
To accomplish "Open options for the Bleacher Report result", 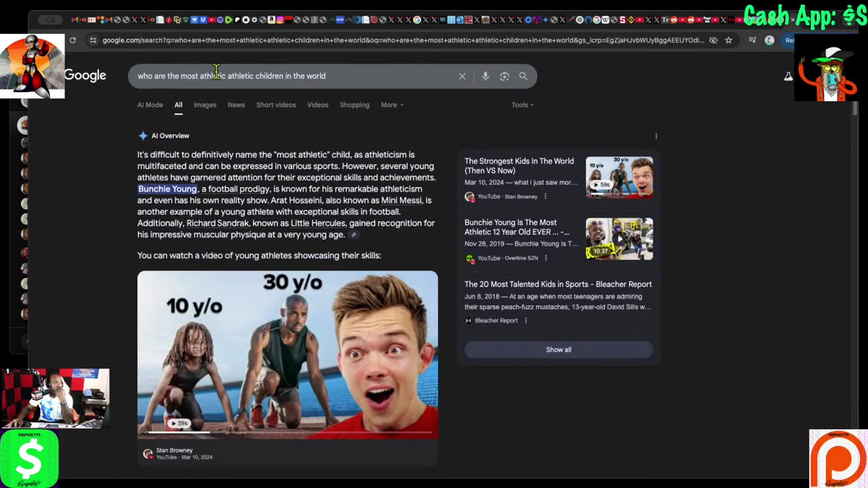I will (526, 321).
